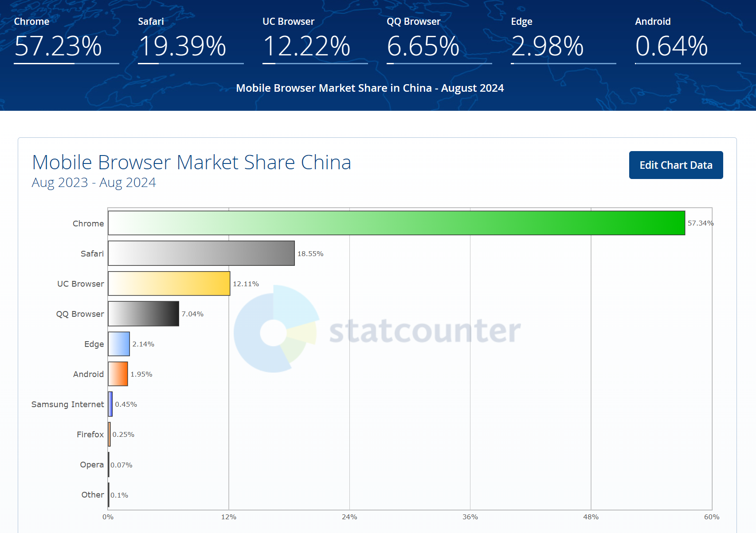This screenshot has width=756, height=533.
Task: Click the 12% x-axis tick label
Action: 229,517
